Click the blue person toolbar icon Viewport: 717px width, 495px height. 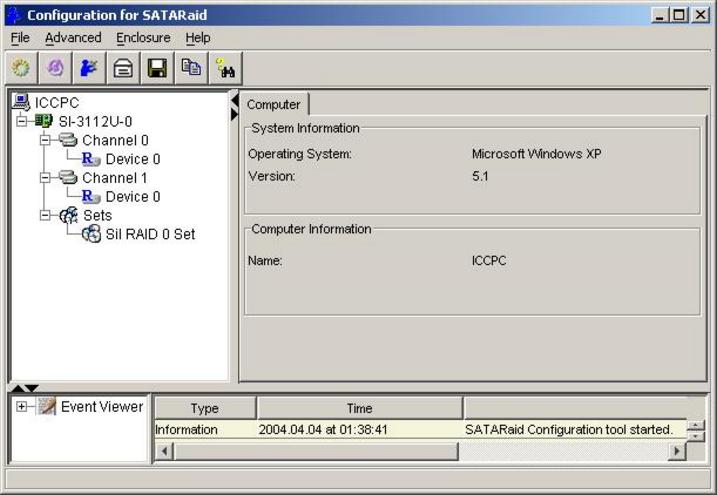(89, 69)
